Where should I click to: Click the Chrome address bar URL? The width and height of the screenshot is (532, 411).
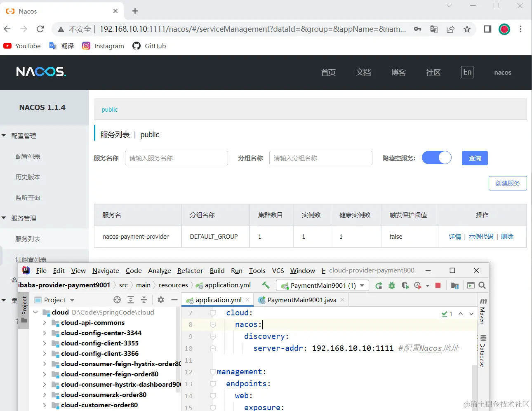click(x=252, y=29)
